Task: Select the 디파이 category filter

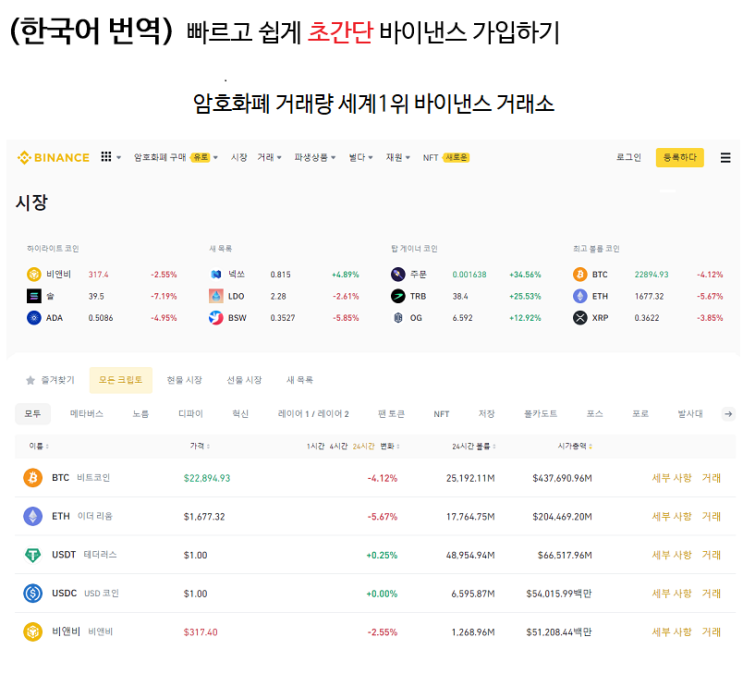Action: (x=190, y=414)
